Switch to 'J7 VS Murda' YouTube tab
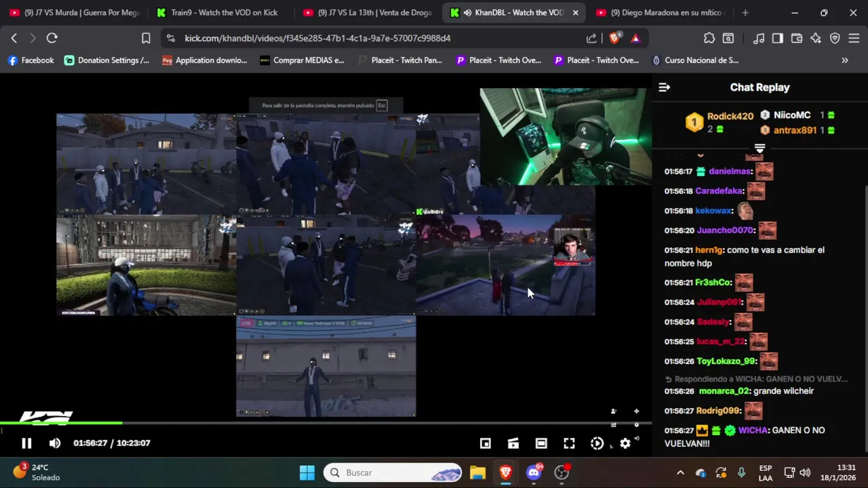This screenshot has width=868, height=488. [x=75, y=12]
